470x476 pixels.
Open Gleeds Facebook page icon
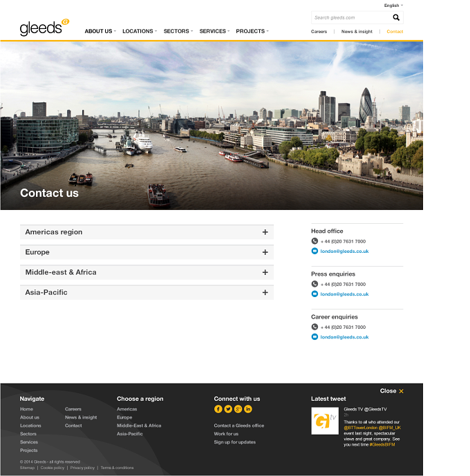point(218,409)
